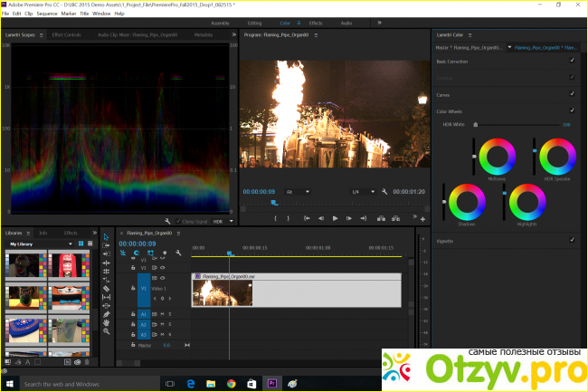The width and height of the screenshot is (588, 392).
Task: Open Program Monitor wrench settings
Action: pos(384,192)
